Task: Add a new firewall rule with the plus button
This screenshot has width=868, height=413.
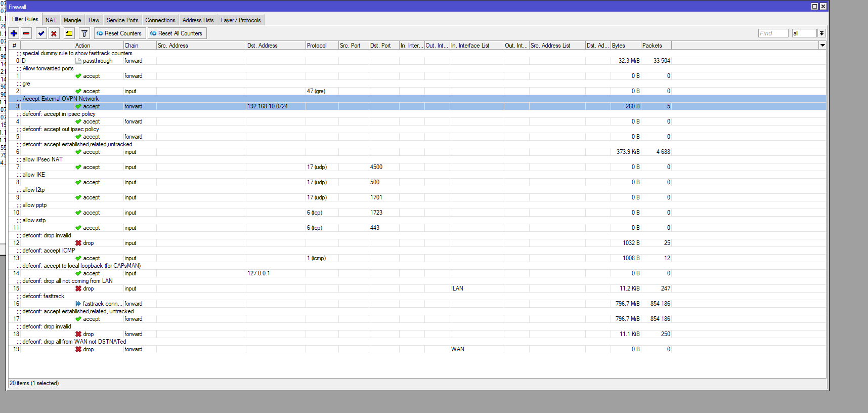Action: click(x=14, y=33)
